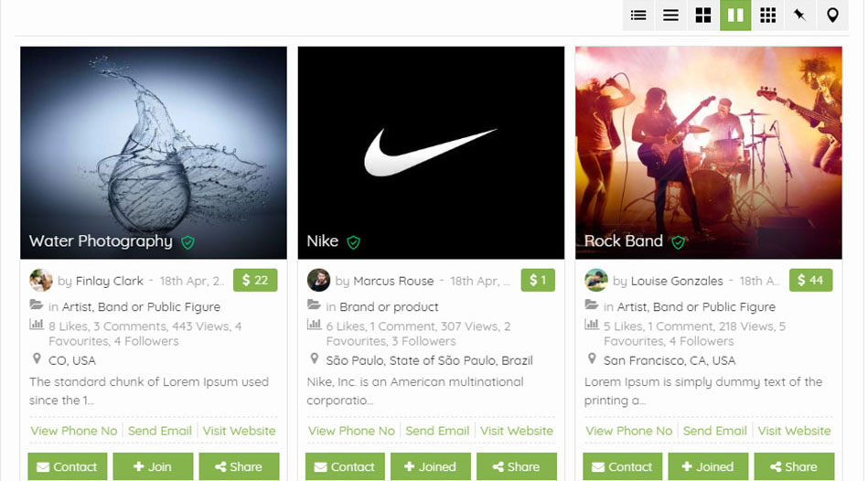Switch to bulleted list view
This screenshot has width=868, height=481.
[x=638, y=16]
